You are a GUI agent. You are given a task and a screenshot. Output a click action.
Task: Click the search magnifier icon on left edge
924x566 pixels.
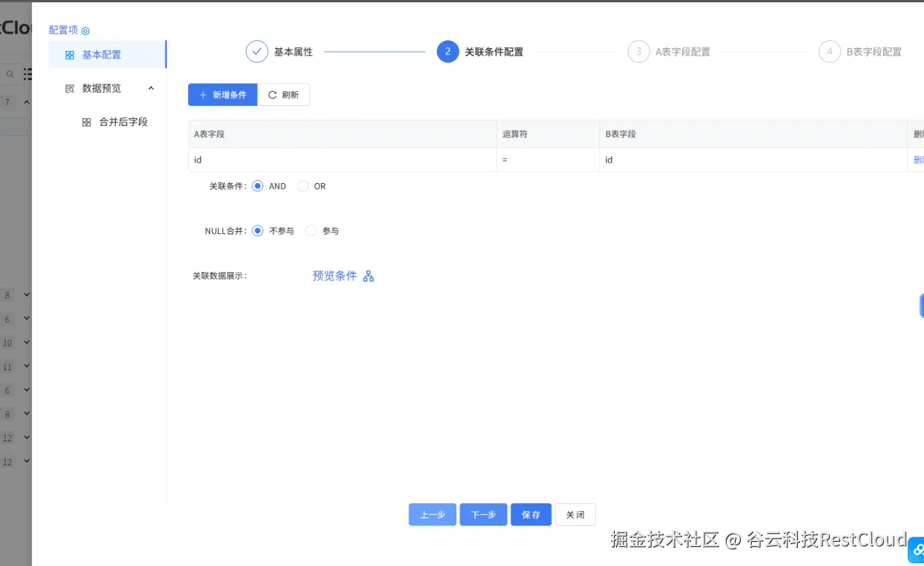pyautogui.click(x=10, y=74)
